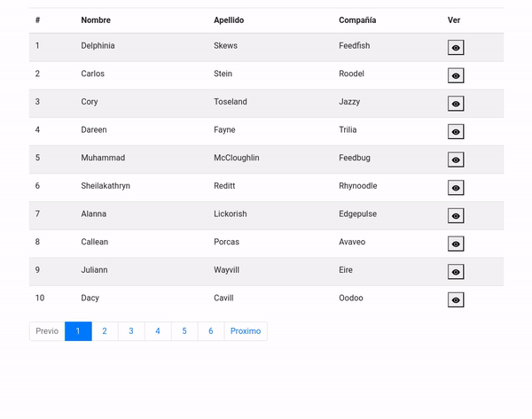This screenshot has height=419, width=532.
Task: Click the surname cell Porcas
Action: click(x=227, y=242)
